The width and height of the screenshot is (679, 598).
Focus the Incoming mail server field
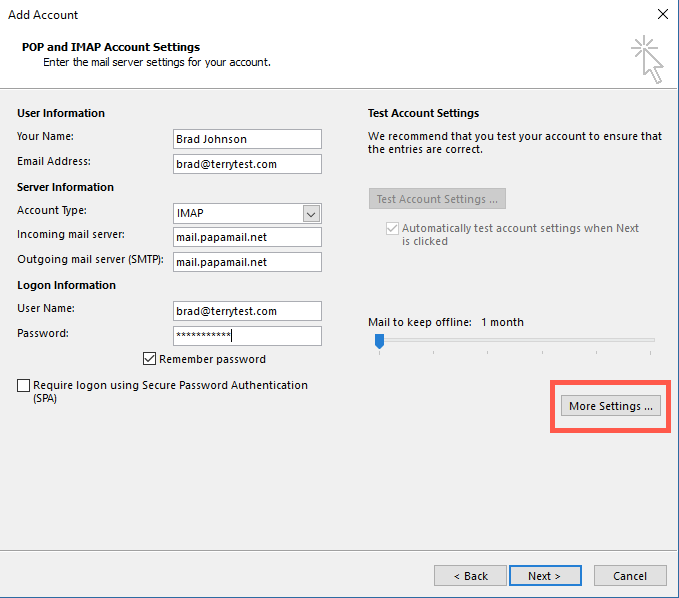[x=247, y=237]
